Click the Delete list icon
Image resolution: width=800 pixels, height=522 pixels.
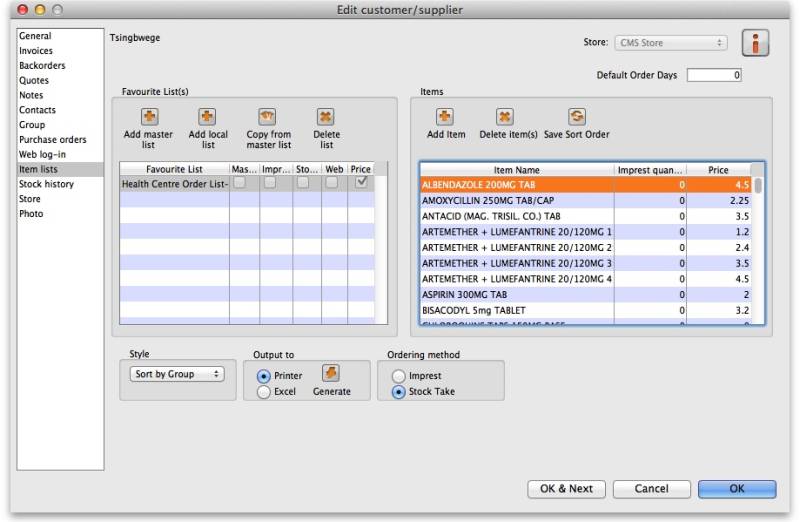click(x=326, y=116)
